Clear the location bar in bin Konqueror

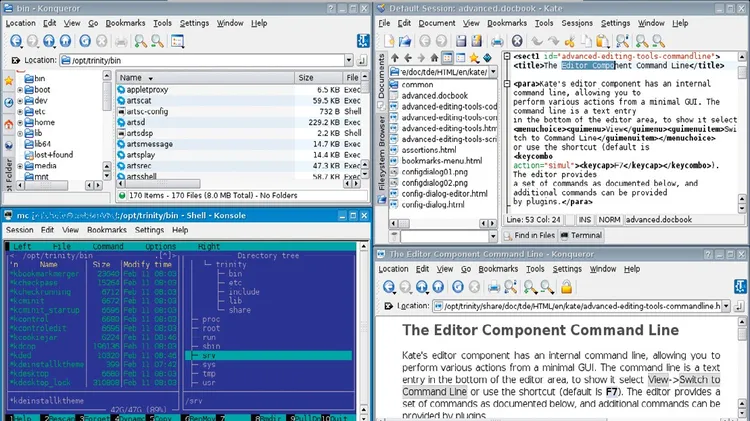(x=15, y=60)
